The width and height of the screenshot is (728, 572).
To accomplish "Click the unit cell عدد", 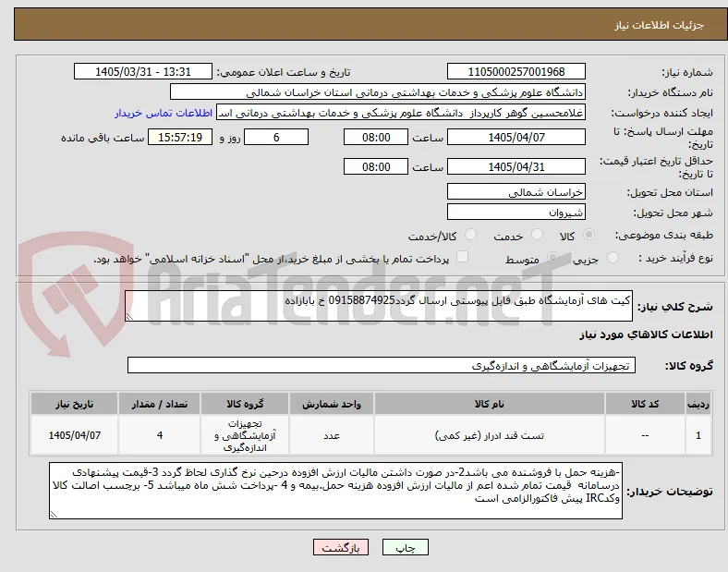I will point(332,435).
